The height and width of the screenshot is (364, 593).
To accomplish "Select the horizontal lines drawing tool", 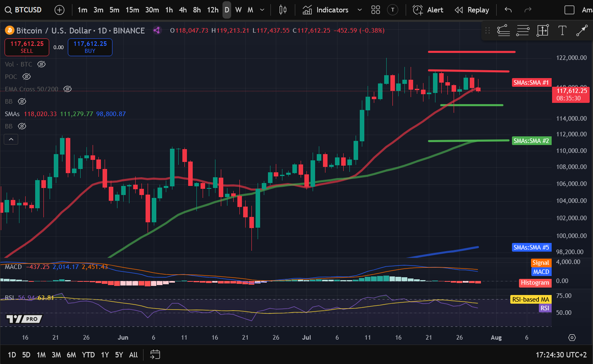I will 523,30.
